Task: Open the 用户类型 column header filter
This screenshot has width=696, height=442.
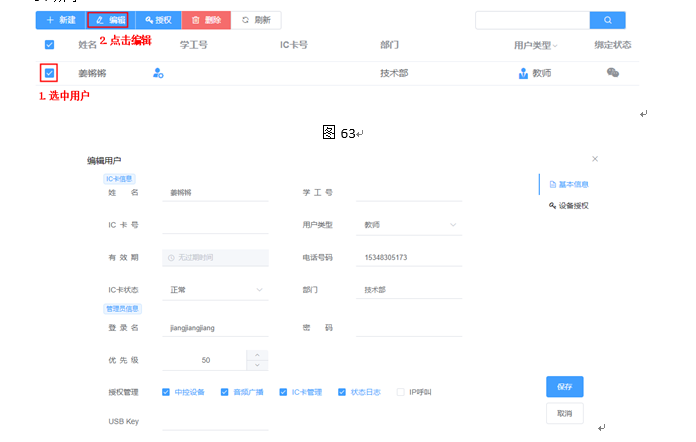Action: (536, 45)
